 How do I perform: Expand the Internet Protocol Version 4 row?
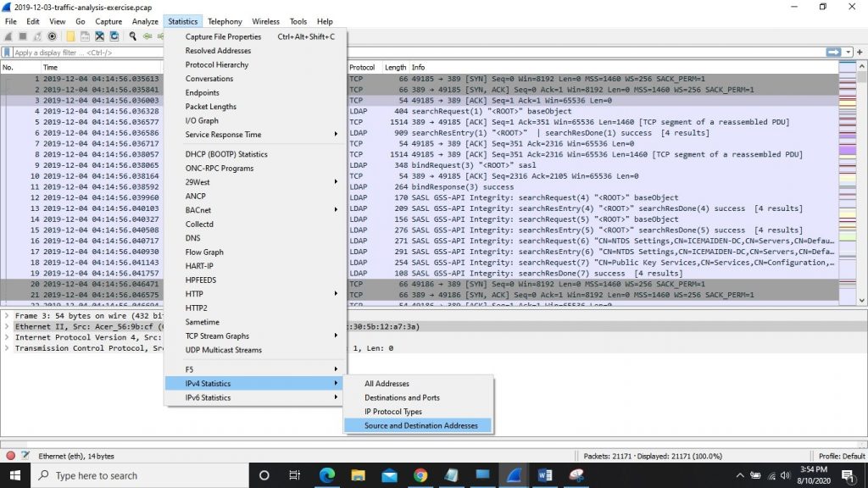point(7,337)
